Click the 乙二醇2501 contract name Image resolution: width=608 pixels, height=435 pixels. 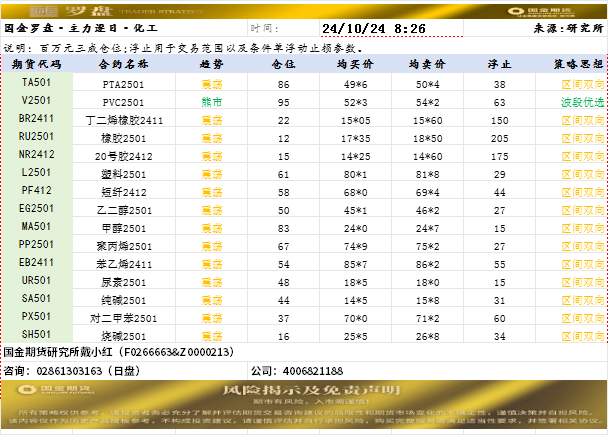pyautogui.click(x=124, y=211)
